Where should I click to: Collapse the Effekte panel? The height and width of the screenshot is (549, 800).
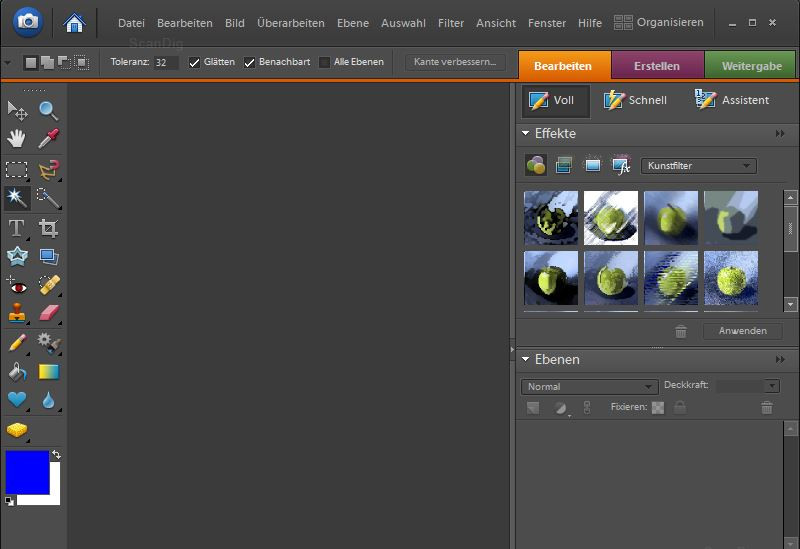525,133
